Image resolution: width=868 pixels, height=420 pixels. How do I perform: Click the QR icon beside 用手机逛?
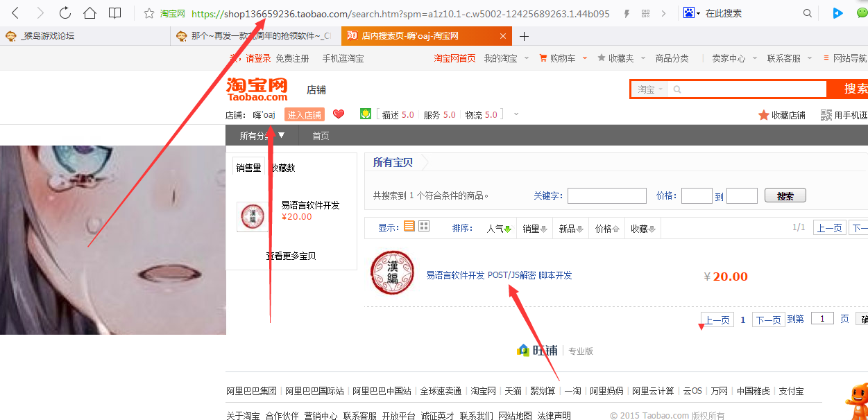(x=826, y=115)
